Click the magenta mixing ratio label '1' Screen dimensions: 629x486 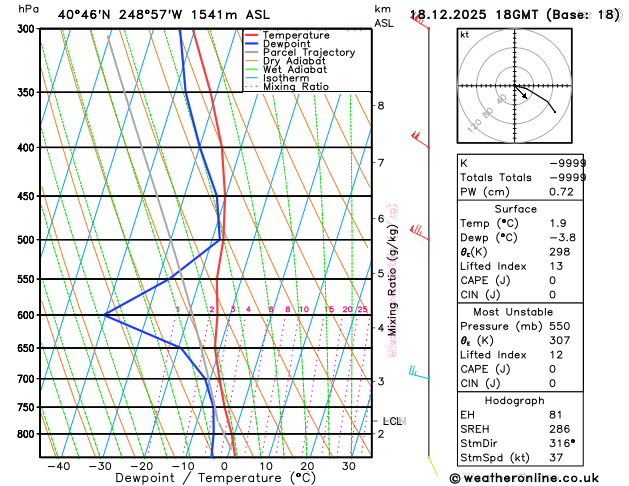(x=178, y=309)
